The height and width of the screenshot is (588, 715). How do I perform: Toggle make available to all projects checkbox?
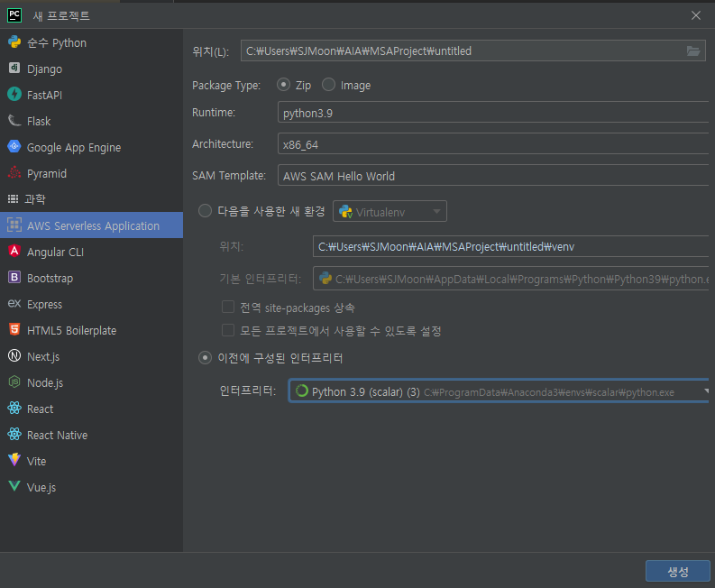pyautogui.click(x=227, y=330)
